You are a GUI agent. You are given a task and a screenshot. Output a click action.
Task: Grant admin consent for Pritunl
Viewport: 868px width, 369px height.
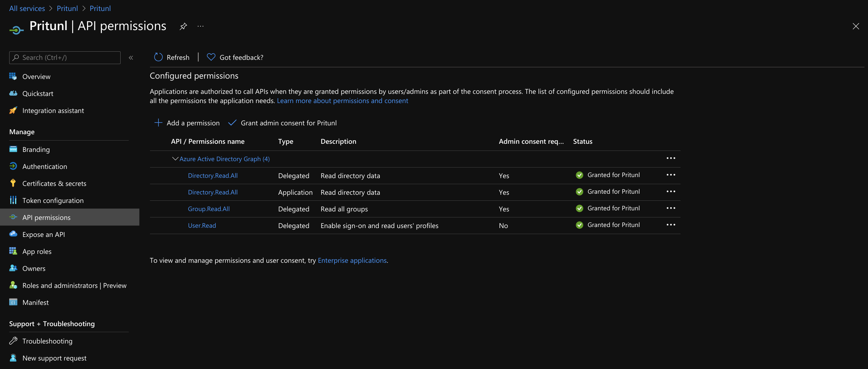click(283, 123)
